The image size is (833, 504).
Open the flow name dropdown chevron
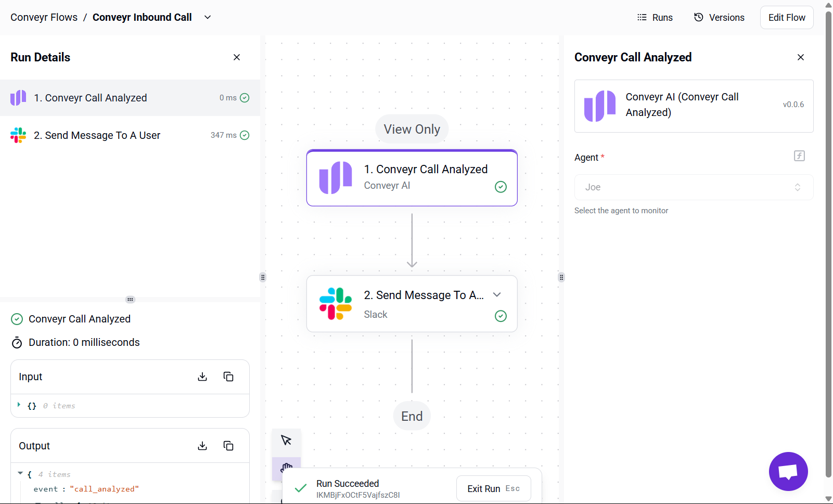[208, 17]
